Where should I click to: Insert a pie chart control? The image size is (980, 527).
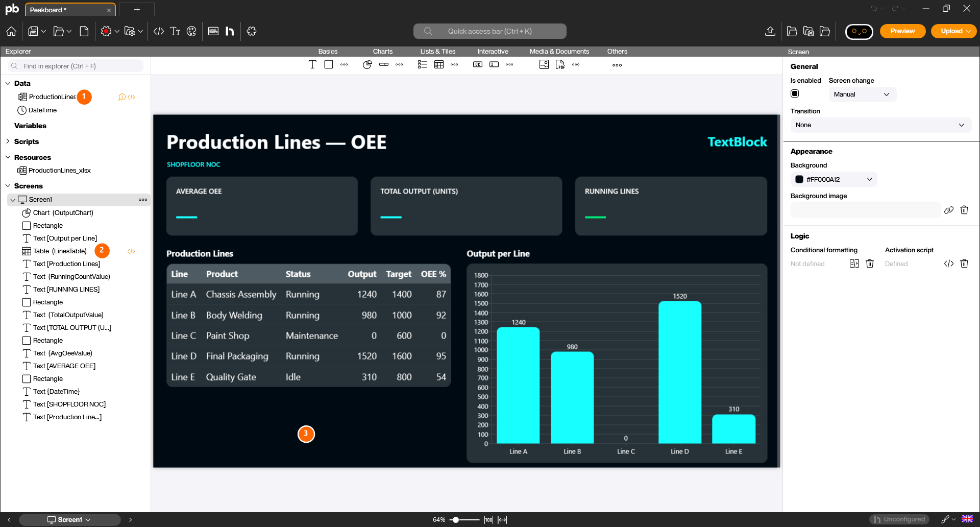367,64
